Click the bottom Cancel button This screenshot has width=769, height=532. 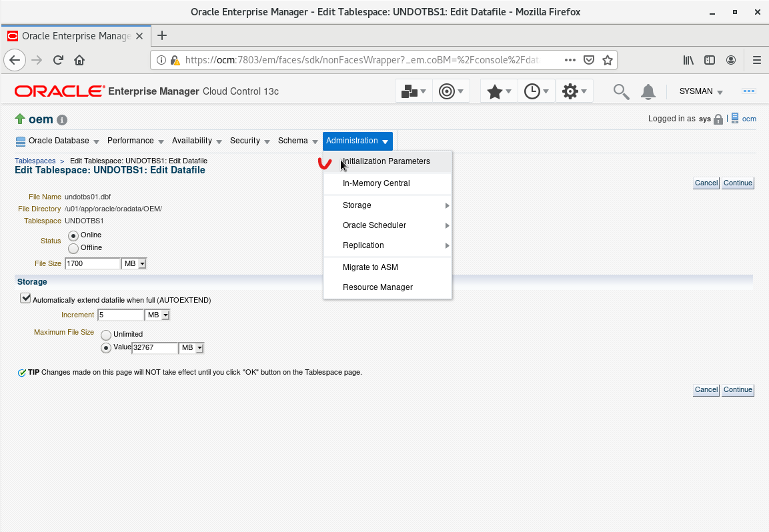click(x=706, y=390)
